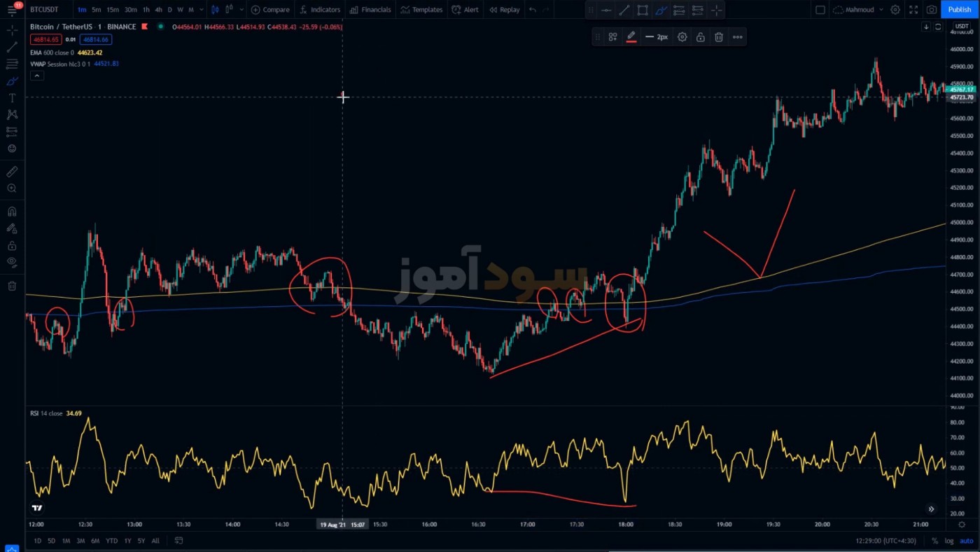The image size is (980, 552).
Task: Toggle percent scale
Action: (935, 541)
